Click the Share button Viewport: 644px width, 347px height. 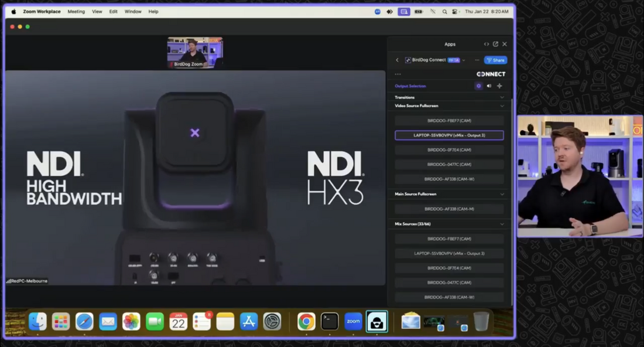pyautogui.click(x=495, y=60)
